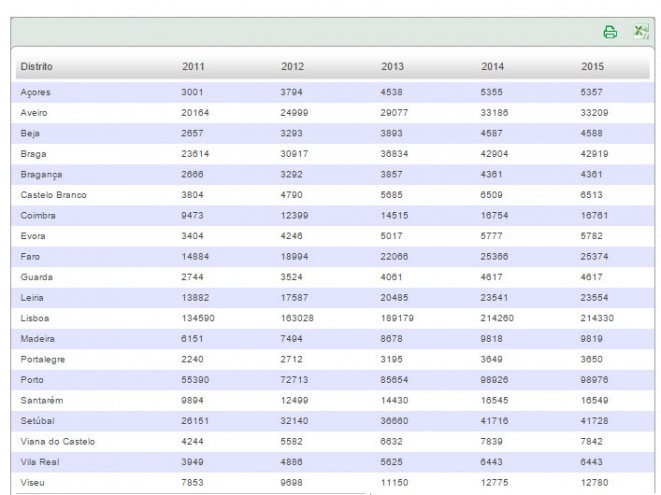Select the 2012 column header
Screen dimensions: 661x495
pos(293,67)
